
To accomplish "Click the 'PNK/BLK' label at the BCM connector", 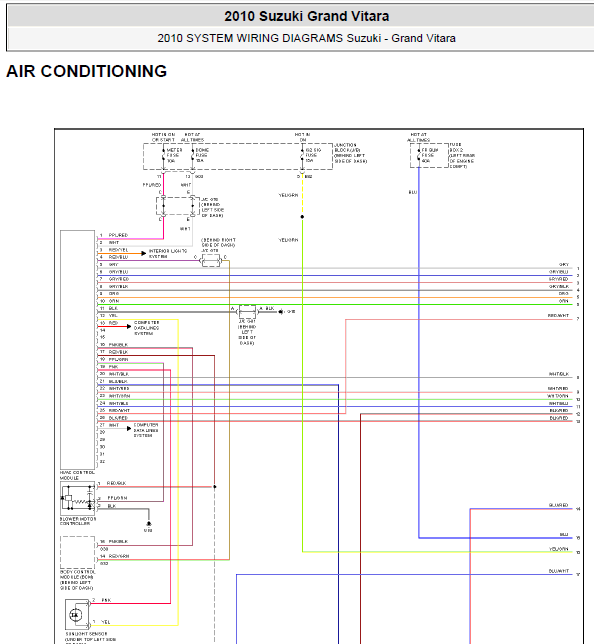I will 118,542.
